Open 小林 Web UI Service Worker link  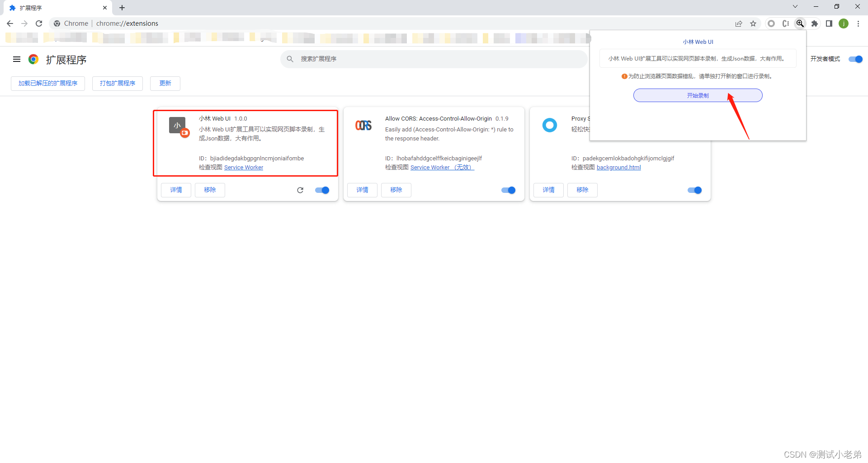tap(244, 168)
